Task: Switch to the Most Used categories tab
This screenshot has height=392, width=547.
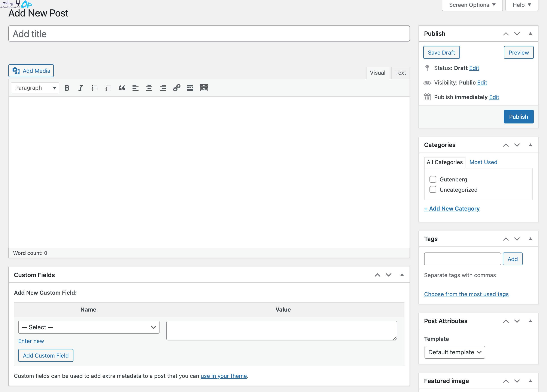Action: point(483,162)
